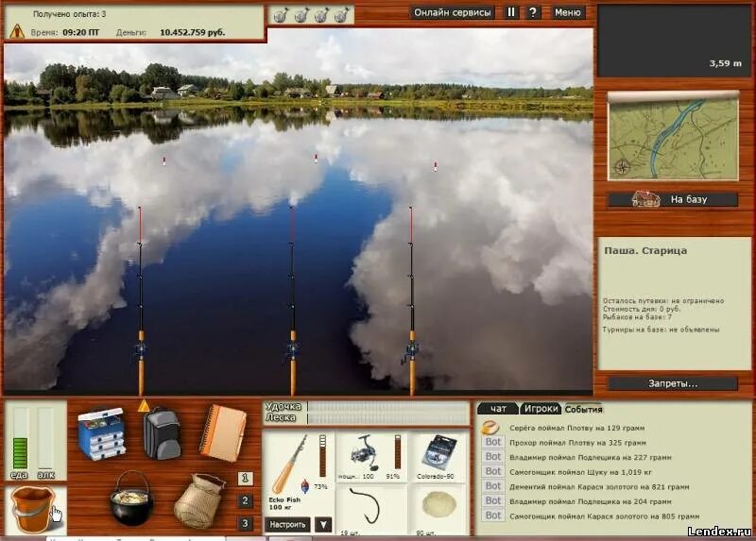
Task: Click Bot badge beside Владимир's 204 gram catch
Action: [x=492, y=500]
